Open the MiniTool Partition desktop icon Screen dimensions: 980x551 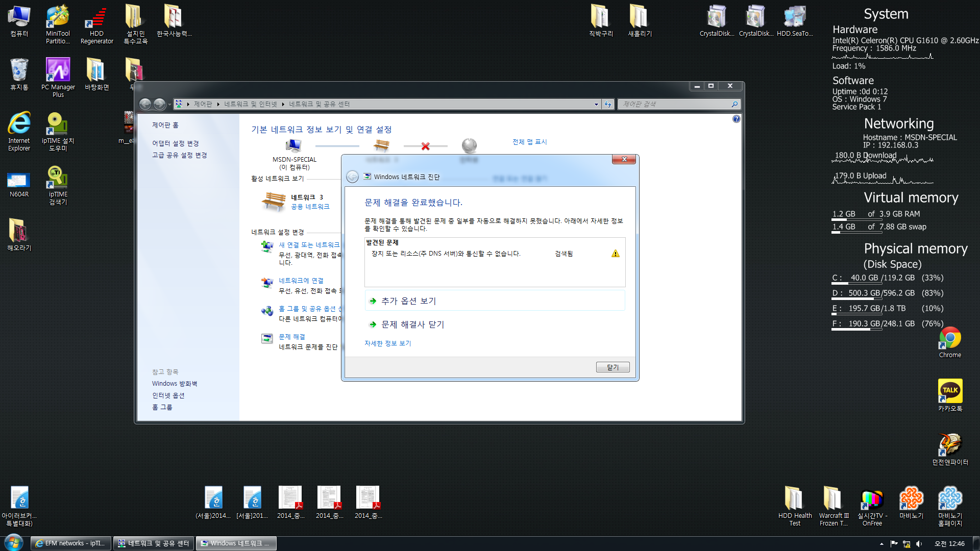point(58,24)
